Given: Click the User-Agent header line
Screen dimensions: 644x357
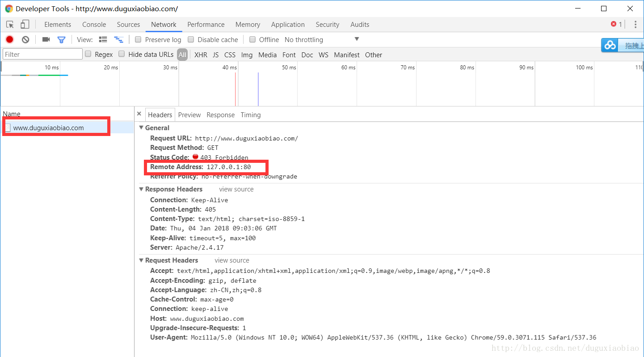Looking at the screenshot, I should (x=373, y=337).
